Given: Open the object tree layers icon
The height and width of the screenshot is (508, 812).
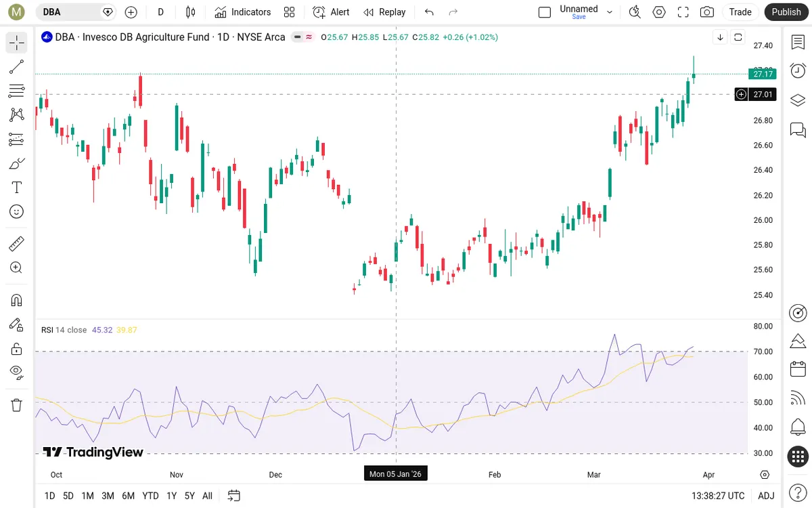Looking at the screenshot, I should tap(798, 100).
